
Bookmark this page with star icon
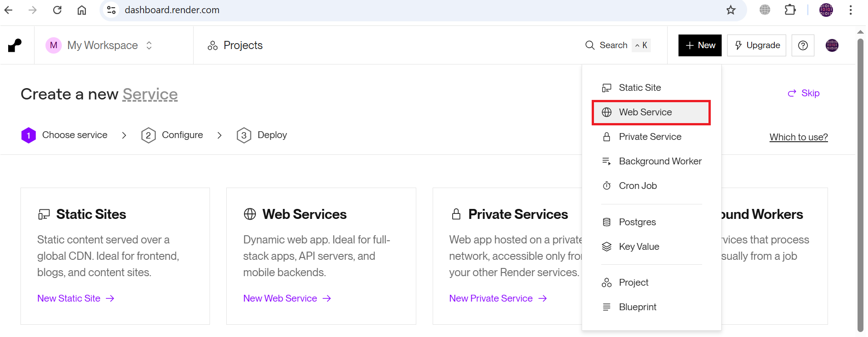730,10
